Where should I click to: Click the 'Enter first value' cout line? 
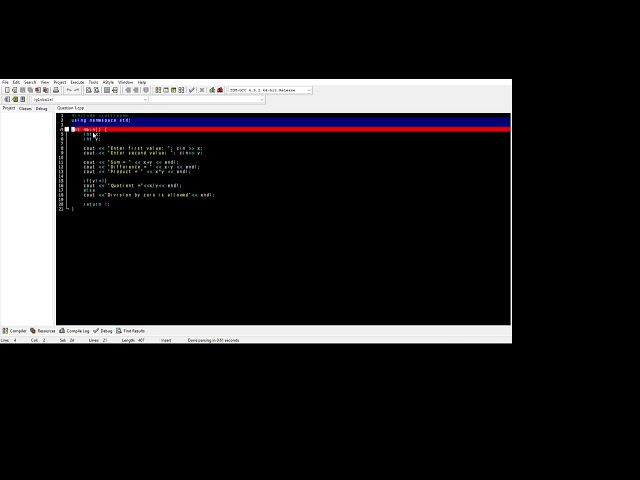(x=143, y=148)
